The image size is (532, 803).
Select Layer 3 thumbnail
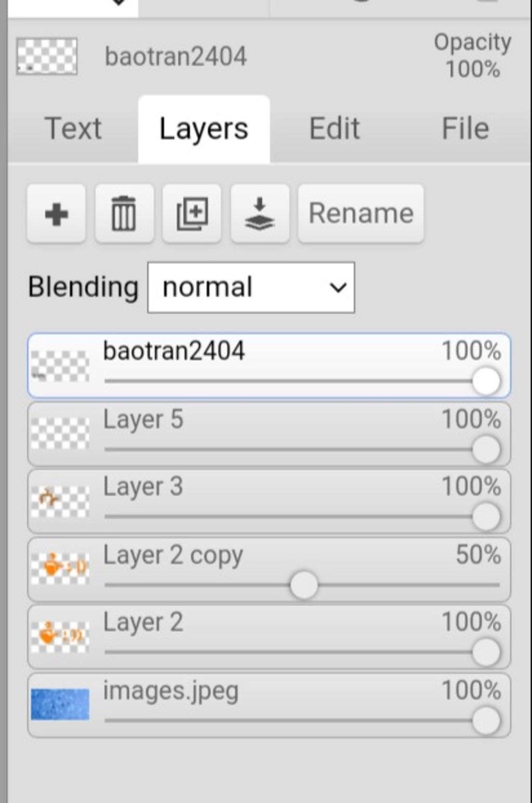tap(60, 502)
